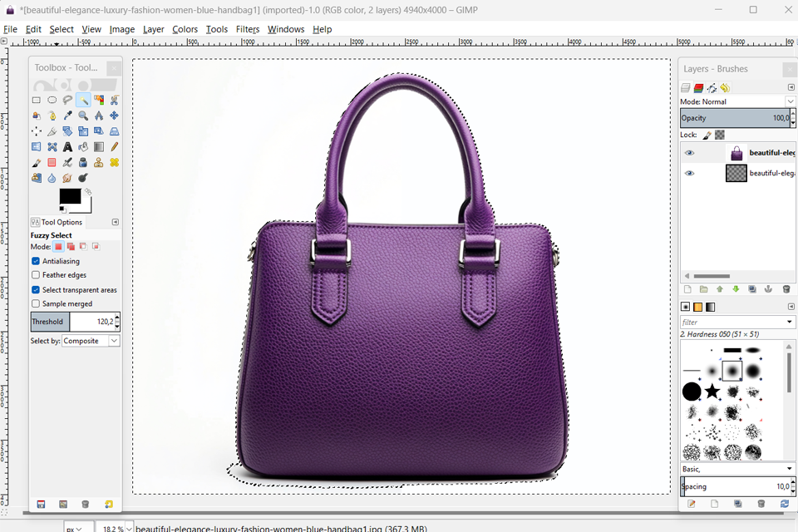Open the layer Mode dropdown

[737, 101]
